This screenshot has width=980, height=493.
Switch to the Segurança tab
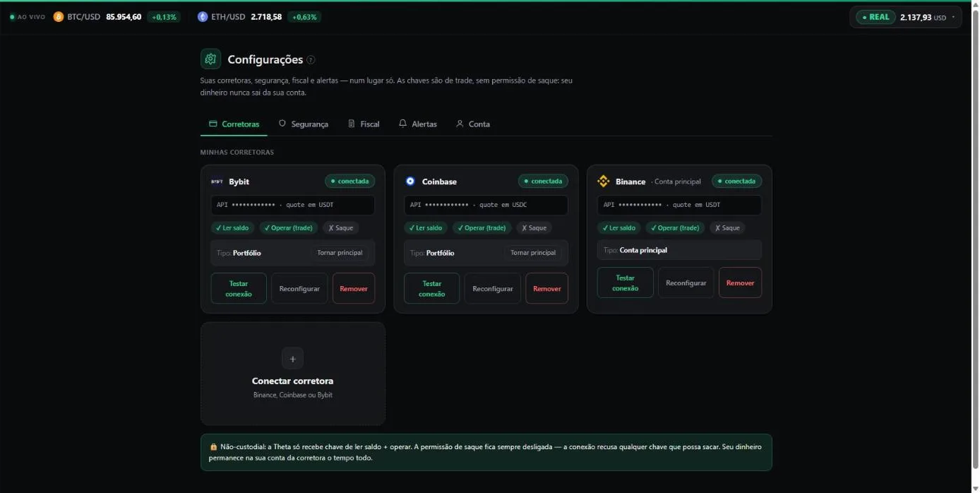point(303,124)
